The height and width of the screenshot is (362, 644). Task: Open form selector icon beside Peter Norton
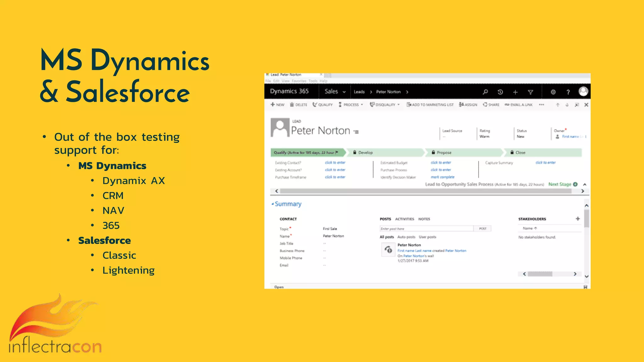[356, 132]
